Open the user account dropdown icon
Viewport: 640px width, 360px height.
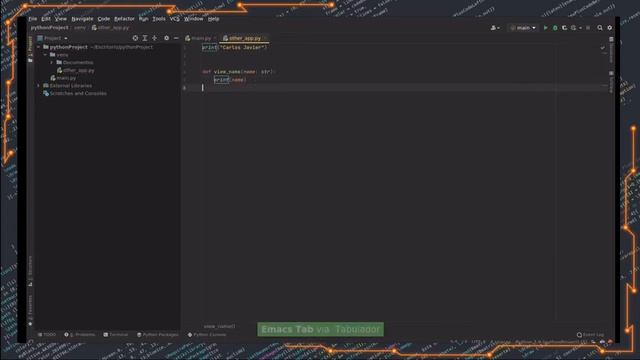(495, 28)
